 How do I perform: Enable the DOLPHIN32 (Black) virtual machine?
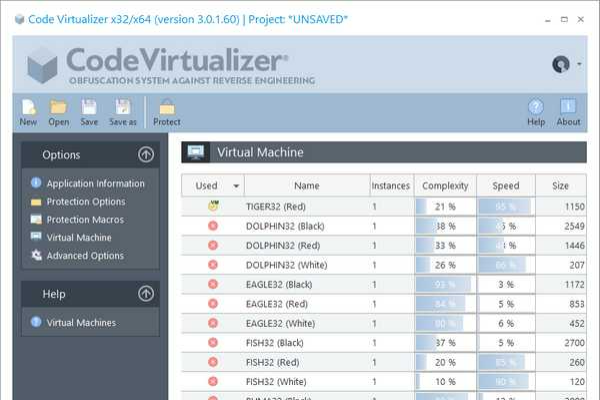point(212,226)
